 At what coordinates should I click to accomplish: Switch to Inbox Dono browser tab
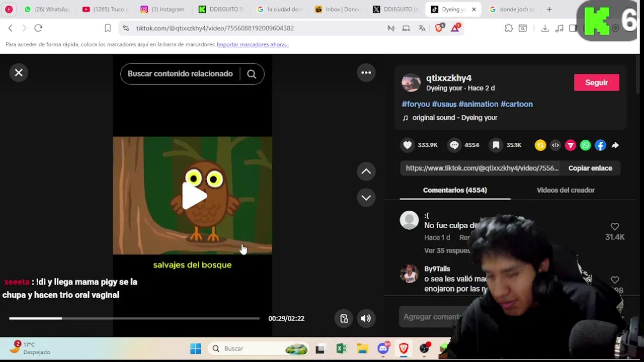(x=338, y=9)
